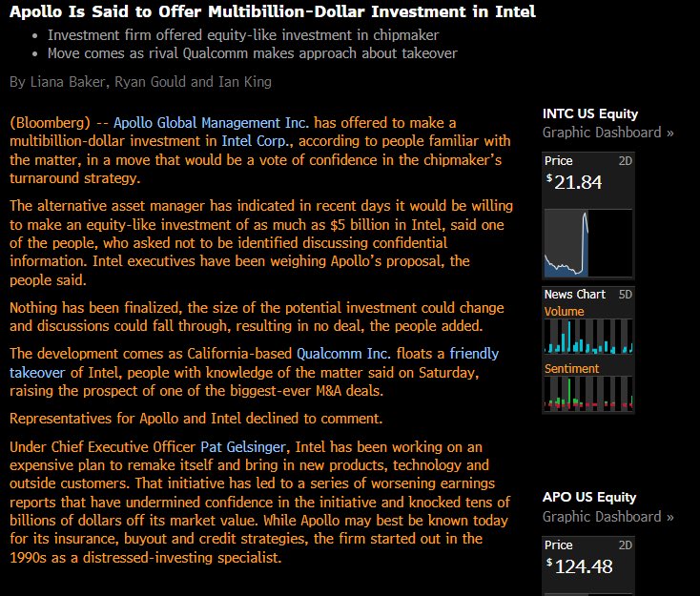Viewport: 700px width, 596px height.
Task: Select the 2D range label on APO price
Action: (x=625, y=545)
